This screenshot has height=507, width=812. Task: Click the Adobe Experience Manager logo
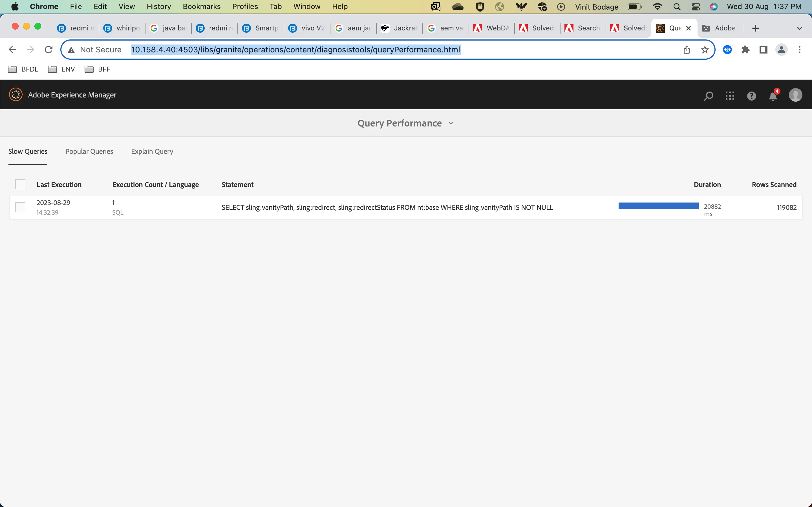point(16,95)
